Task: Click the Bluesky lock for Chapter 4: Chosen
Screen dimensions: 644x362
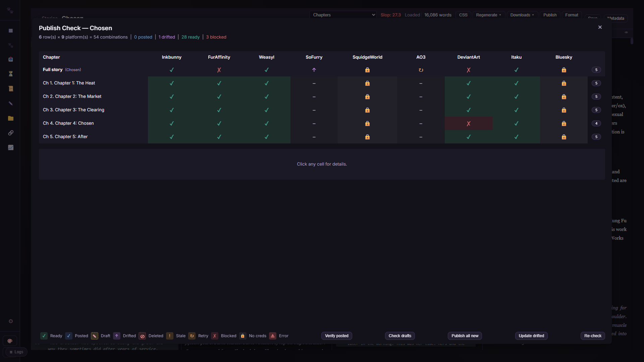Action: pos(564,123)
